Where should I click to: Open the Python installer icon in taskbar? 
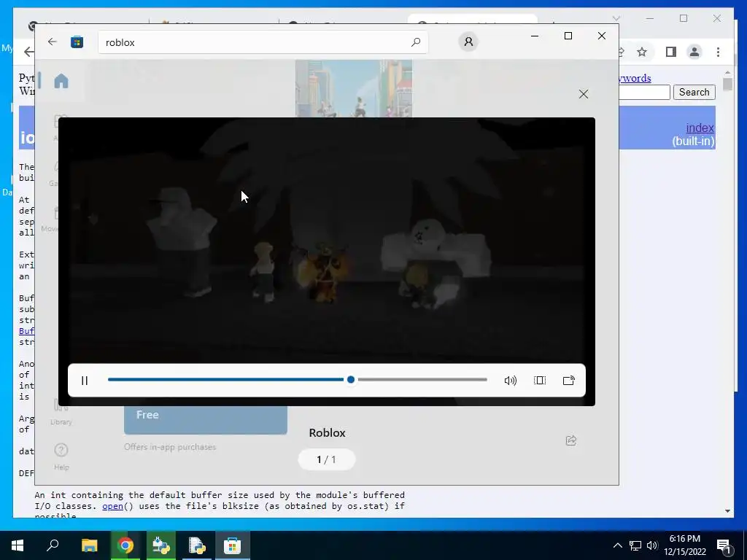point(161,545)
